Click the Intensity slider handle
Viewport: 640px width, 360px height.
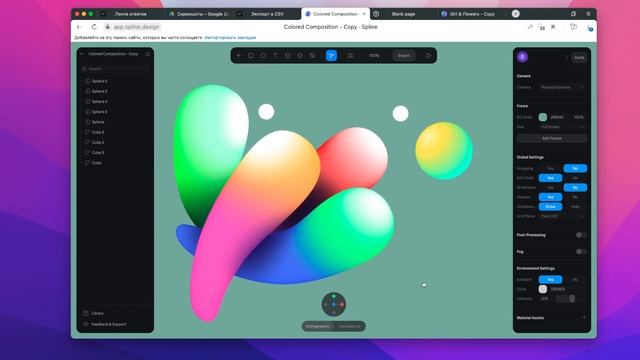(x=572, y=299)
